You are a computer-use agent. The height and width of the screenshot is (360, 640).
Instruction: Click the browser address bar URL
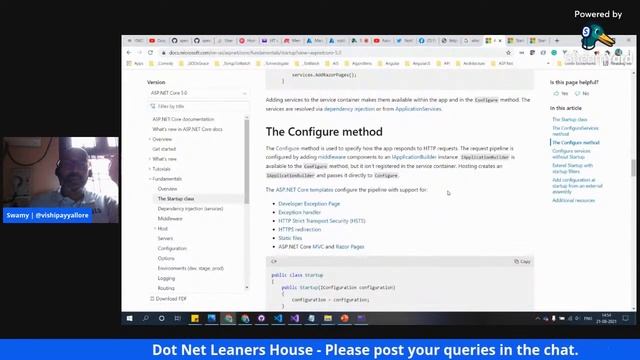tap(255, 53)
